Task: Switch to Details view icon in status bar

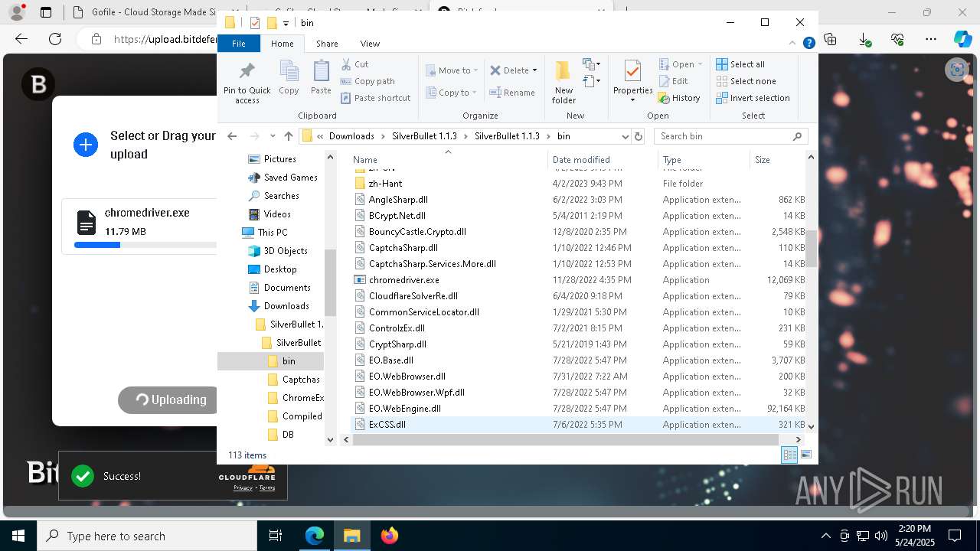Action: (789, 455)
